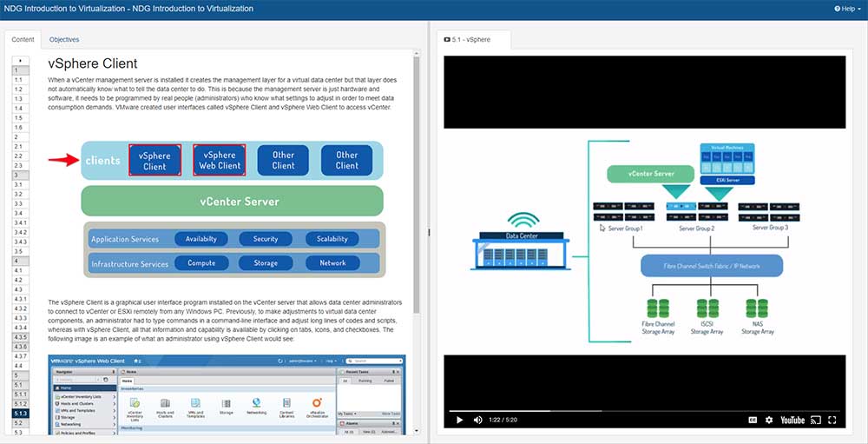Viewport: 868px width, 444px height.
Task: Open the video on YouTube via logo
Action: (x=792, y=420)
